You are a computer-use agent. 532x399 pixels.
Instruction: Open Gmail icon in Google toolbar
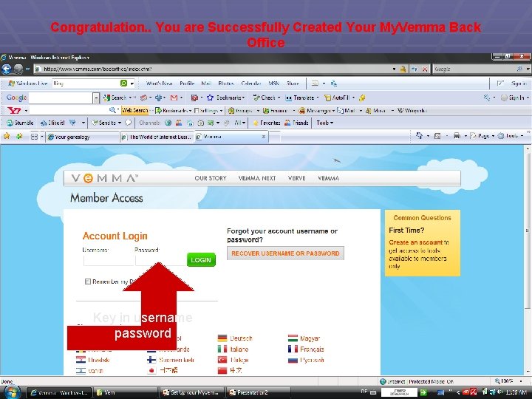point(174,98)
